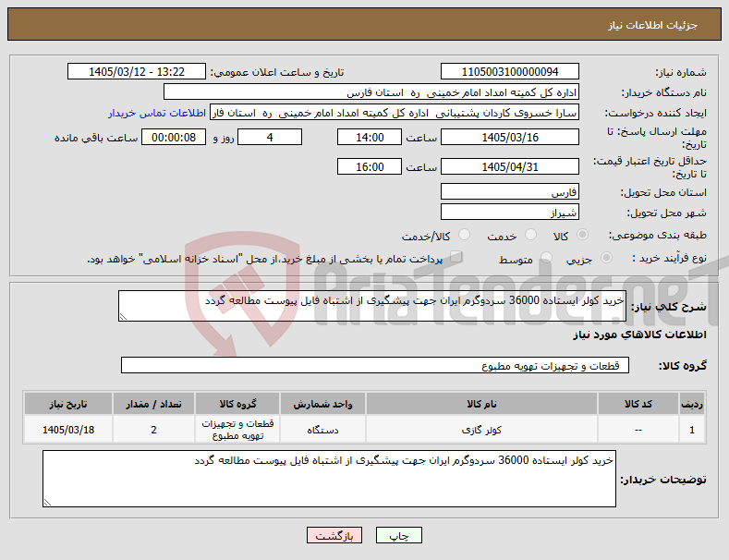Click the جزئیات اطلاعات نیاز page title
729x560 pixels.
pyautogui.click(x=652, y=25)
